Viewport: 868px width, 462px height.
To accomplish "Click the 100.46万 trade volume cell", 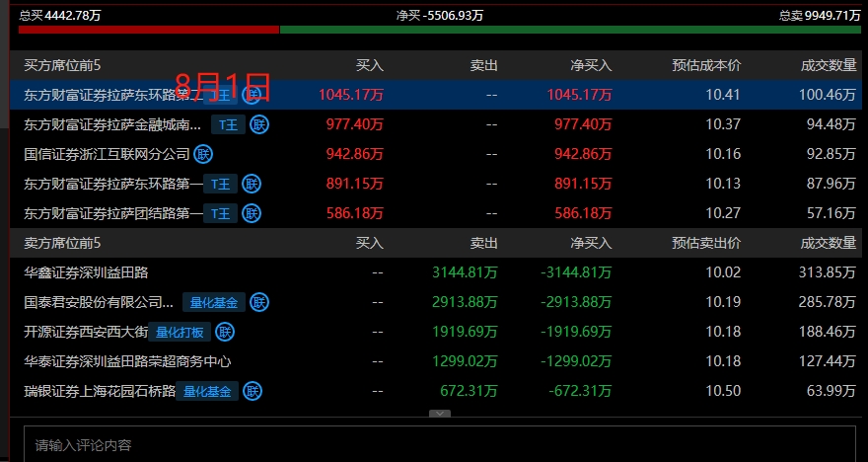I will 828,95.
